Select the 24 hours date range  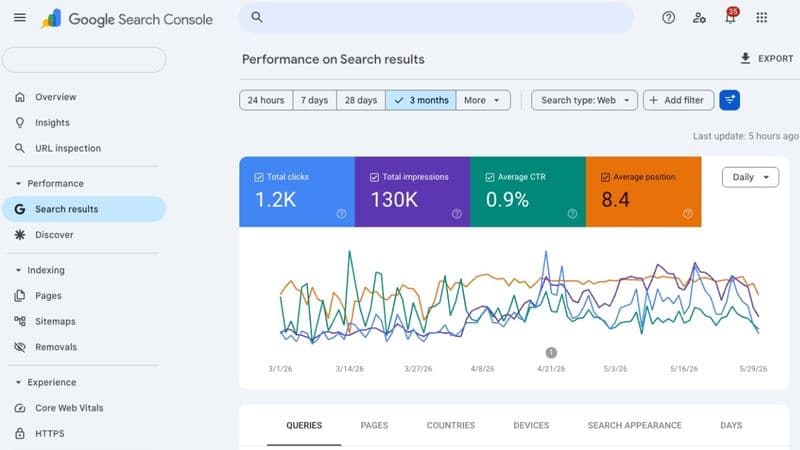click(266, 100)
